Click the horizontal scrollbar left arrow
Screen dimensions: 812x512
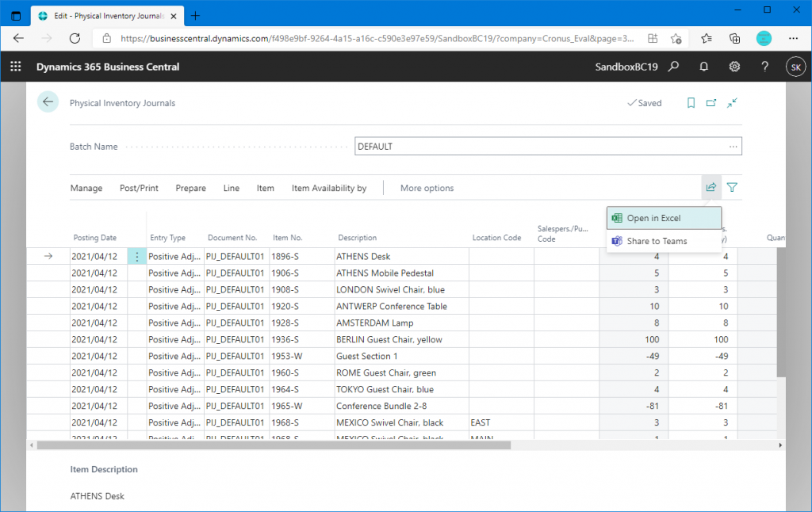click(32, 445)
